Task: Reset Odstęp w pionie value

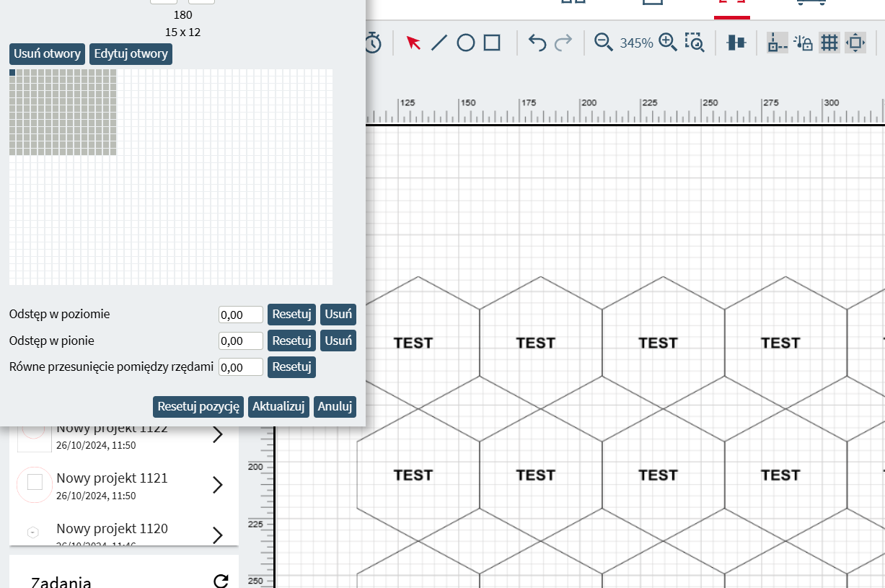Action: pos(291,341)
